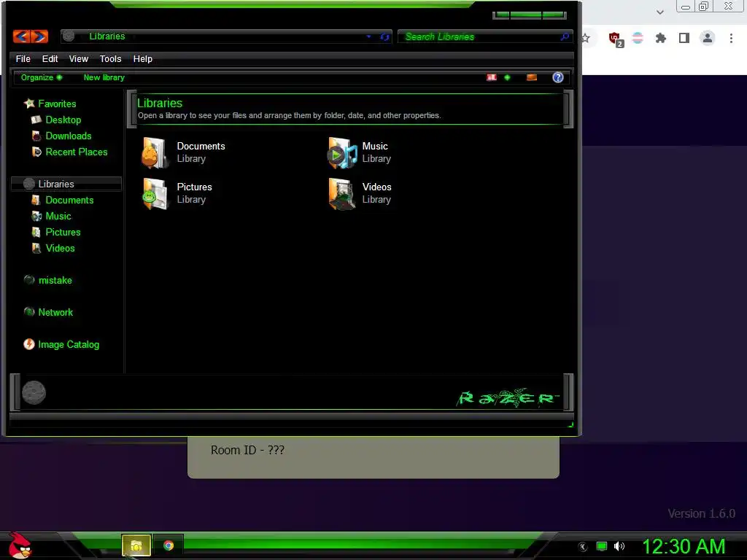The height and width of the screenshot is (560, 747).
Task: Open Chrome's three-dot menu
Action: (x=731, y=38)
